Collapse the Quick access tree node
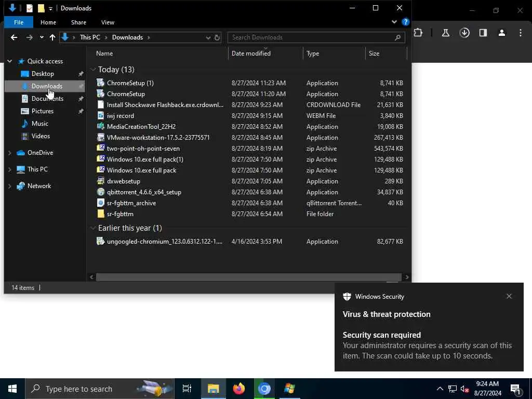This screenshot has width=532, height=399. (x=9, y=61)
